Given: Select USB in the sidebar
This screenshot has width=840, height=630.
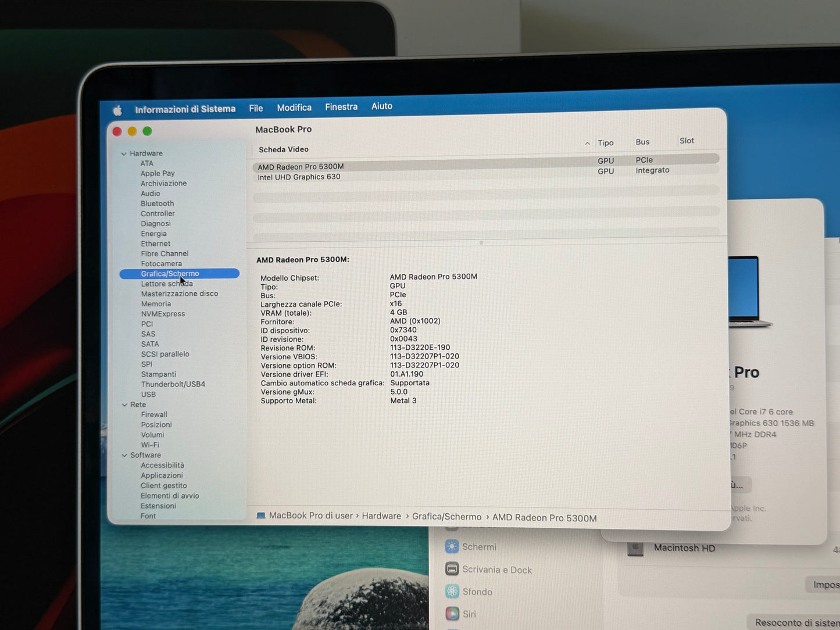Looking at the screenshot, I should [x=149, y=395].
